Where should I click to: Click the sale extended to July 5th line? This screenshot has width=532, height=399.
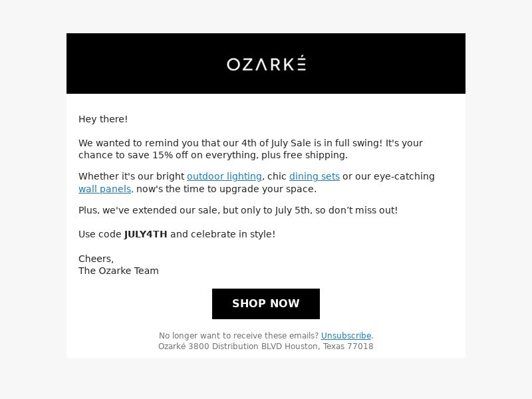point(238,210)
